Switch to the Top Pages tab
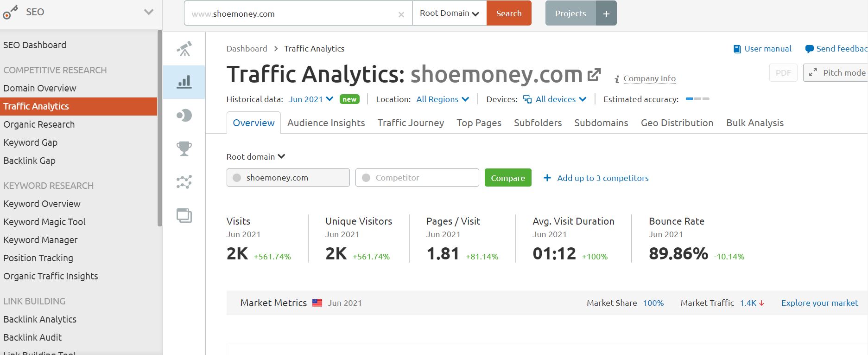Viewport: 868px width, 355px height. 479,123
